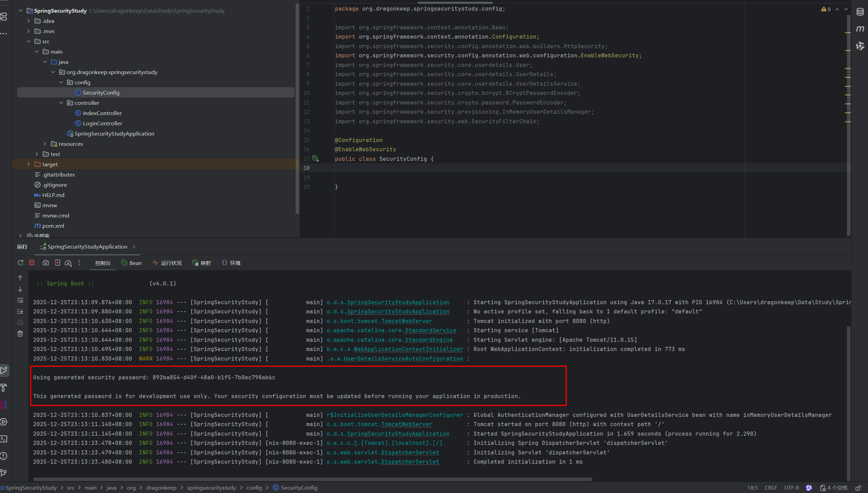Open the TomcatWebServer link in console

406,321
